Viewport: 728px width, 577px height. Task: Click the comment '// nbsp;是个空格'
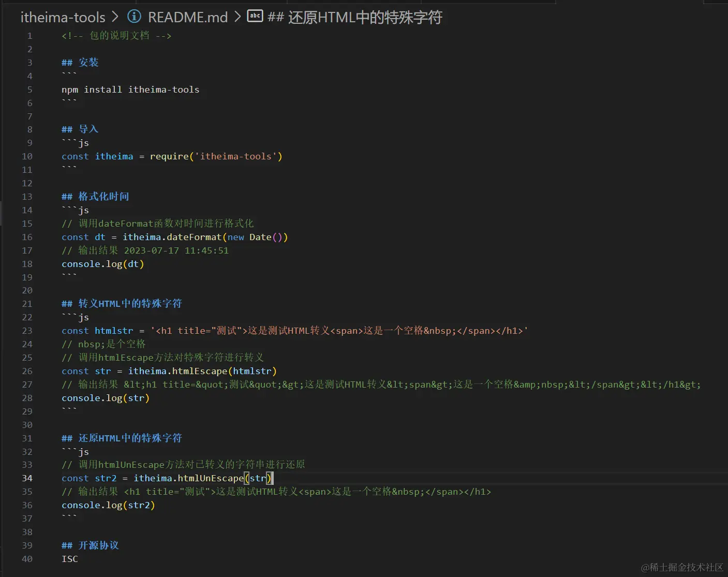[x=103, y=344]
